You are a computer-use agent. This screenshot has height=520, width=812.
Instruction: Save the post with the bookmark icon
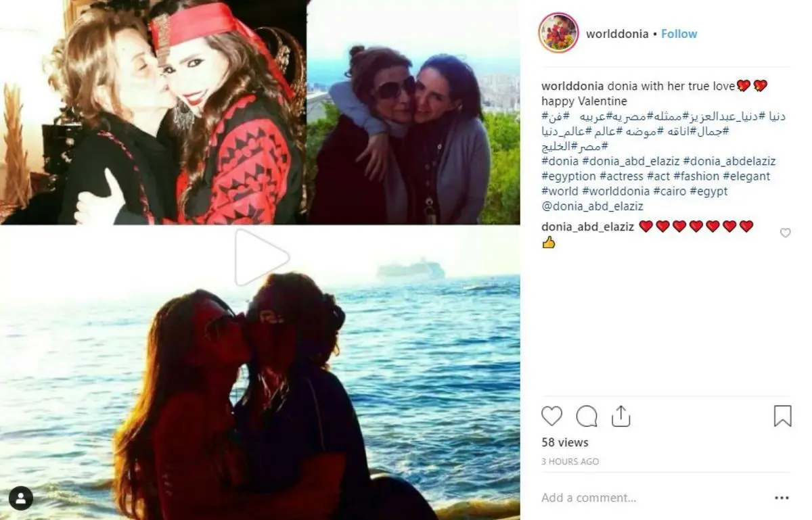782,416
